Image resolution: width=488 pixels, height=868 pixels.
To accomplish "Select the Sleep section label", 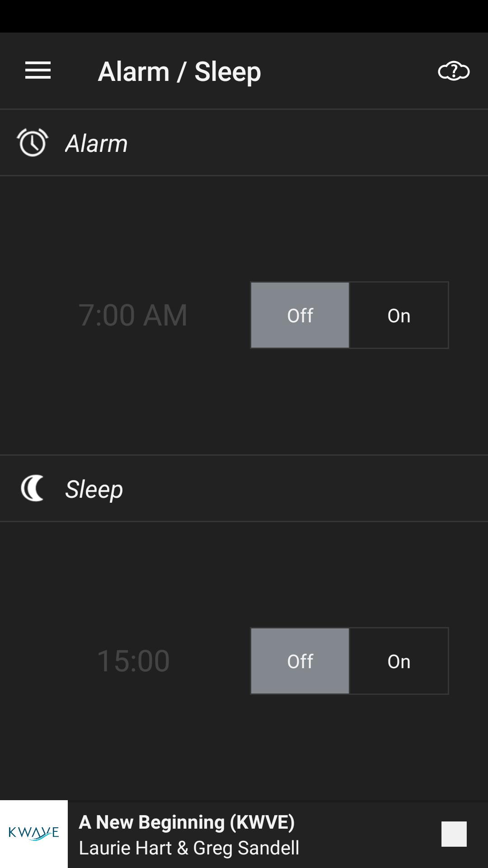I will click(94, 489).
